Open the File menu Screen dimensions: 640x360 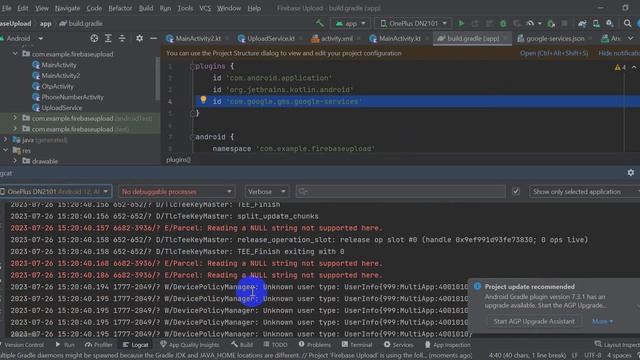[7, 8]
